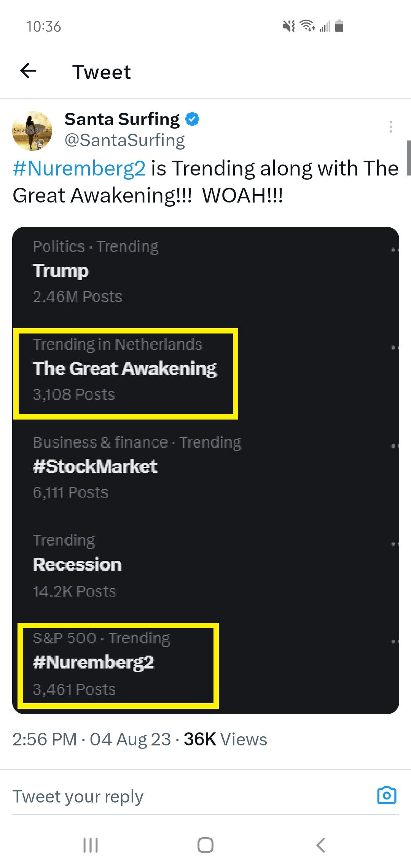The width and height of the screenshot is (411, 868).
Task: Tap the Android back chevron
Action: (321, 845)
